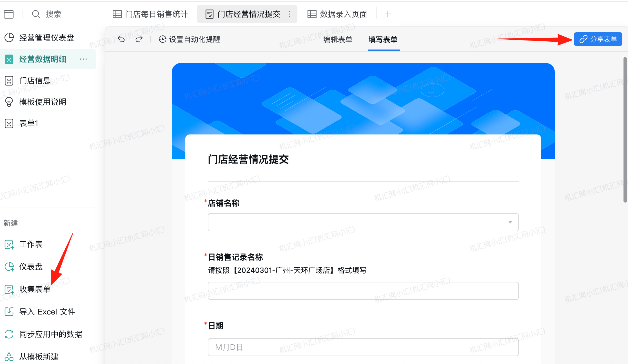
Task: Open 门店经营情况提交 tab options menu
Action: click(x=289, y=14)
